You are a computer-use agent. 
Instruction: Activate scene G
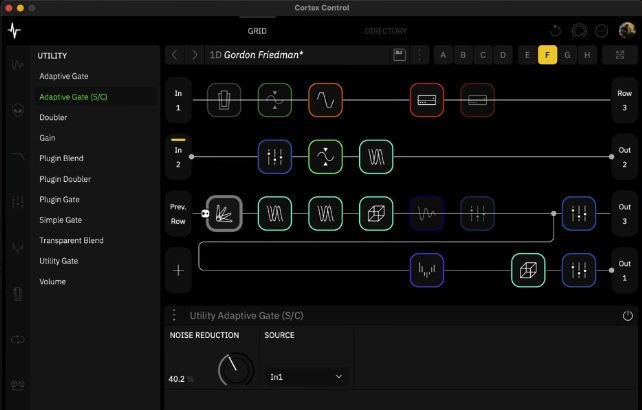[567, 55]
